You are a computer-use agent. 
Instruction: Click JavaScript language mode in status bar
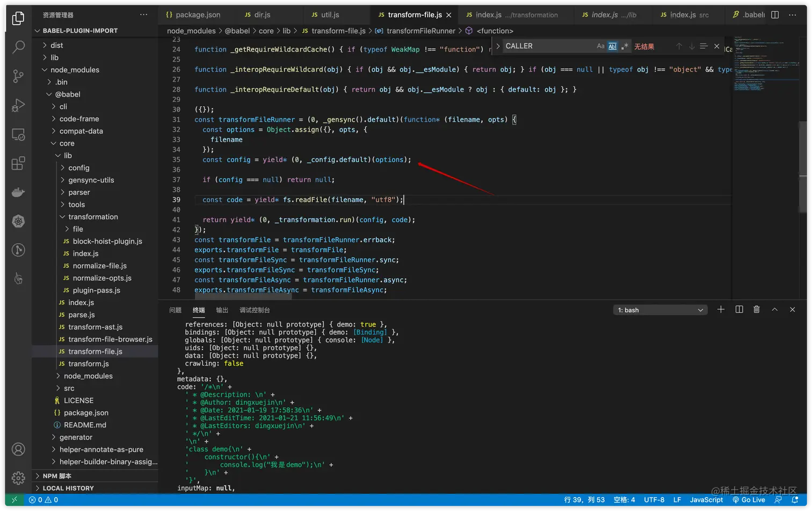[706, 500]
